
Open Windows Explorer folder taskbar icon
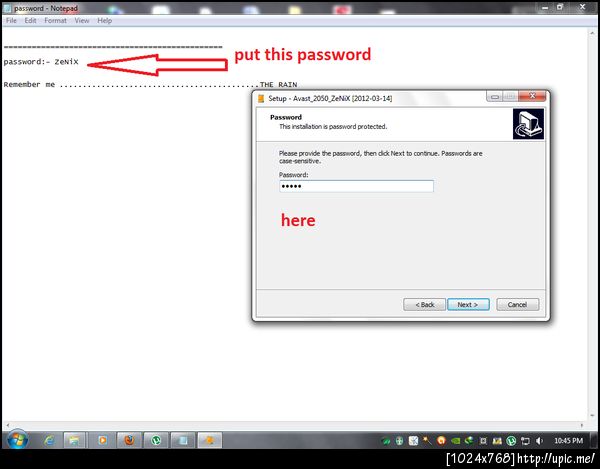coord(74,441)
